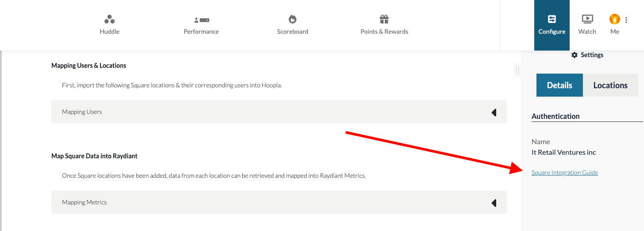
Task: Select the Points & Rewards gift icon
Action: pos(384,19)
